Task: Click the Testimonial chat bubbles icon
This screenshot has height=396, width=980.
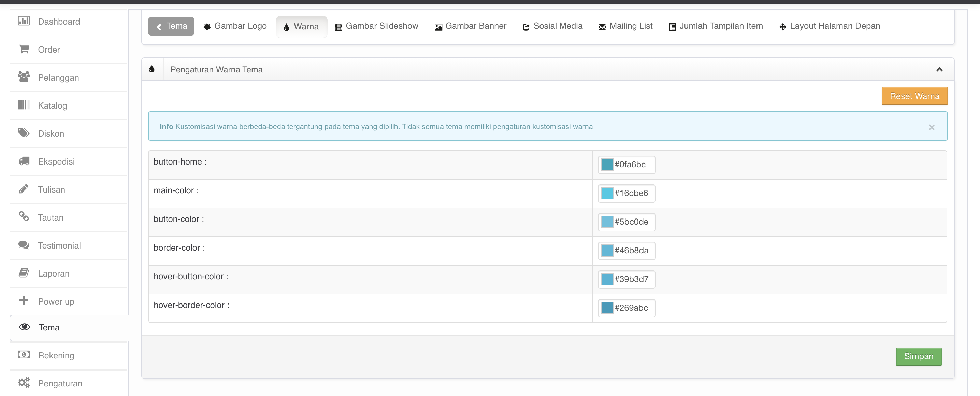Action: 24,245
